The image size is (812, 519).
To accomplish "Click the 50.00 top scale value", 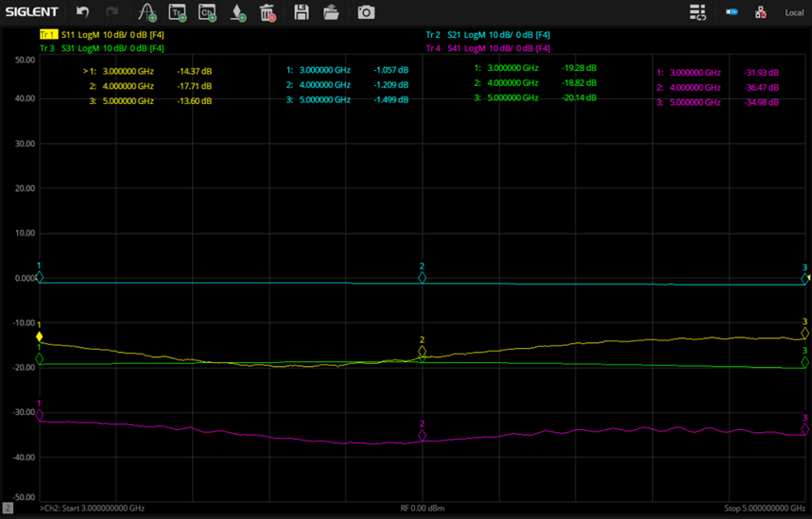I will click(25, 61).
